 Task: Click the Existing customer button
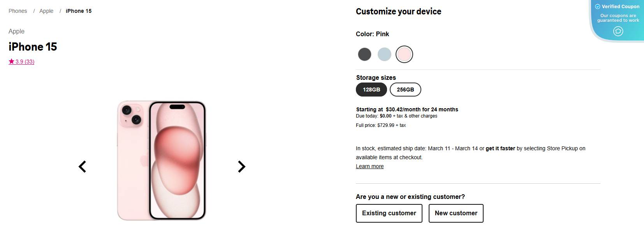[389, 213]
